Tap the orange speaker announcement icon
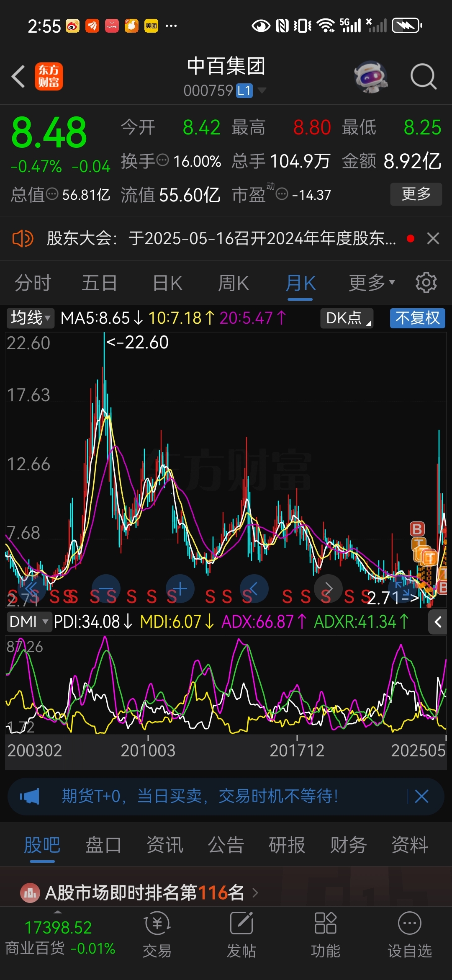 pos(23,239)
